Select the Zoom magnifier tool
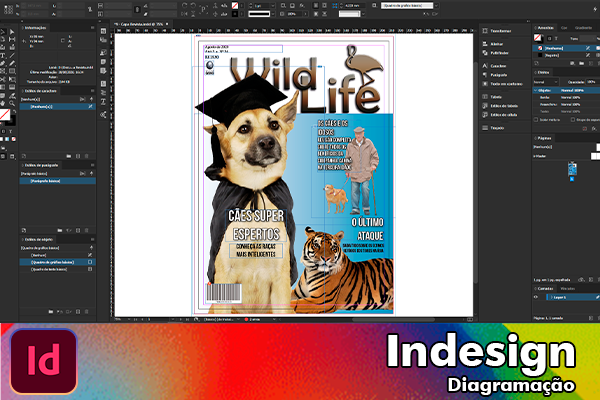600x400 pixels. tap(12, 103)
